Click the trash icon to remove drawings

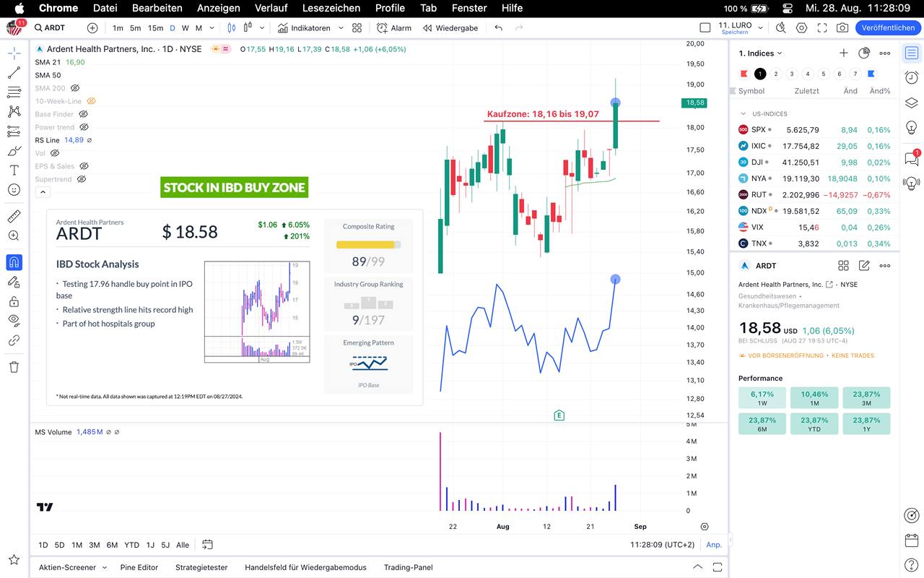click(14, 367)
